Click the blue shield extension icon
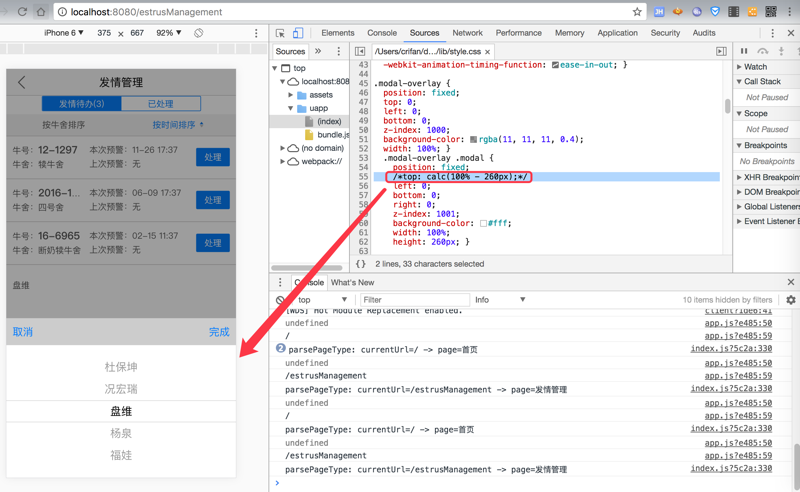Viewport: 800px width, 492px height. coord(715,11)
